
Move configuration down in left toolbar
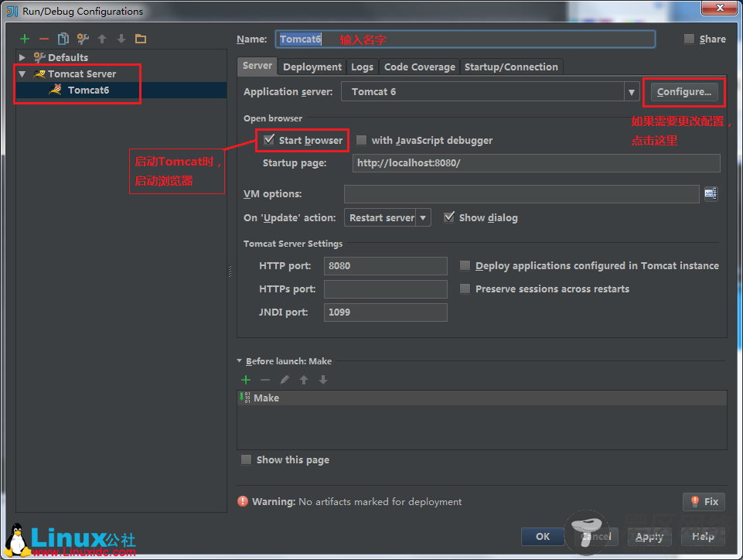coord(121,39)
